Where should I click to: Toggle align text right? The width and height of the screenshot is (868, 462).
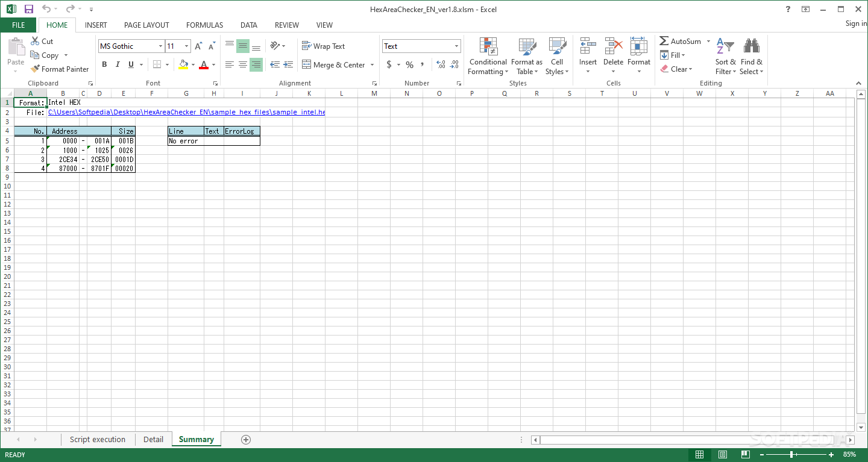pos(256,64)
